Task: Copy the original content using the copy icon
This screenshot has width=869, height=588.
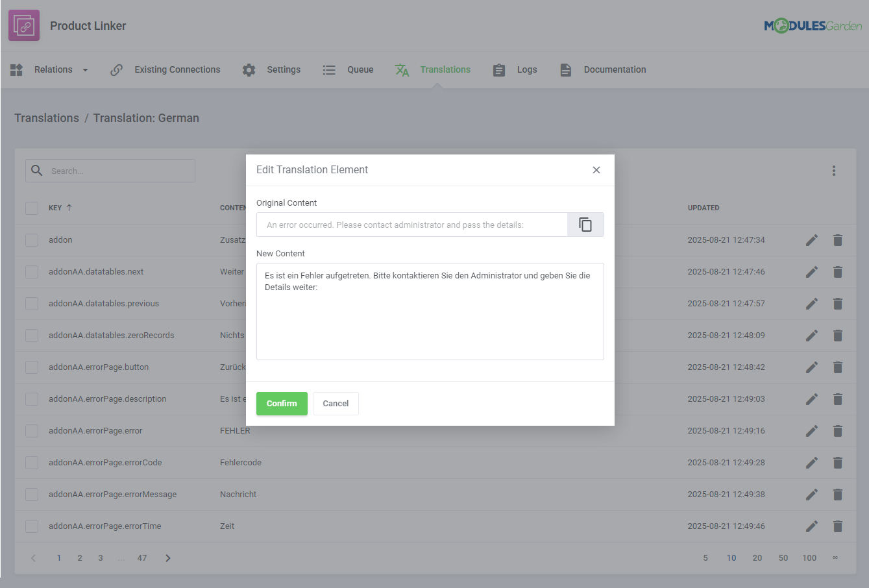Action: pyautogui.click(x=585, y=224)
